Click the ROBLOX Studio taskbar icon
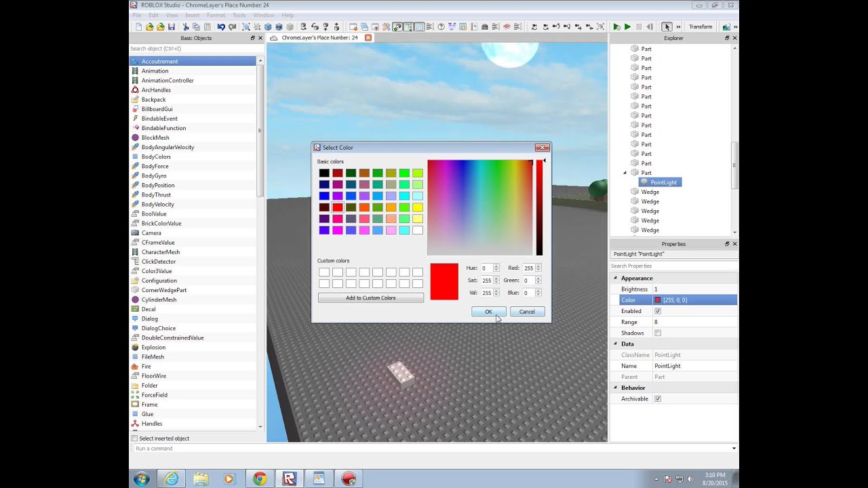This screenshot has width=868, height=488. [x=290, y=479]
